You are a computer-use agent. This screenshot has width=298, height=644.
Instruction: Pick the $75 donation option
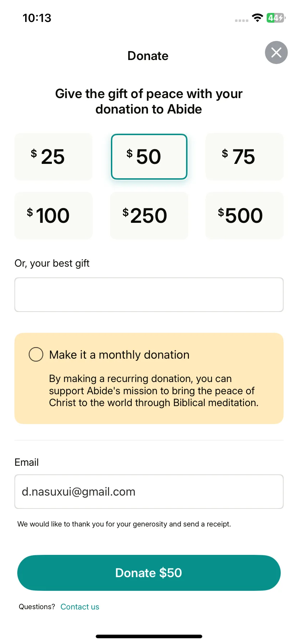point(244,157)
